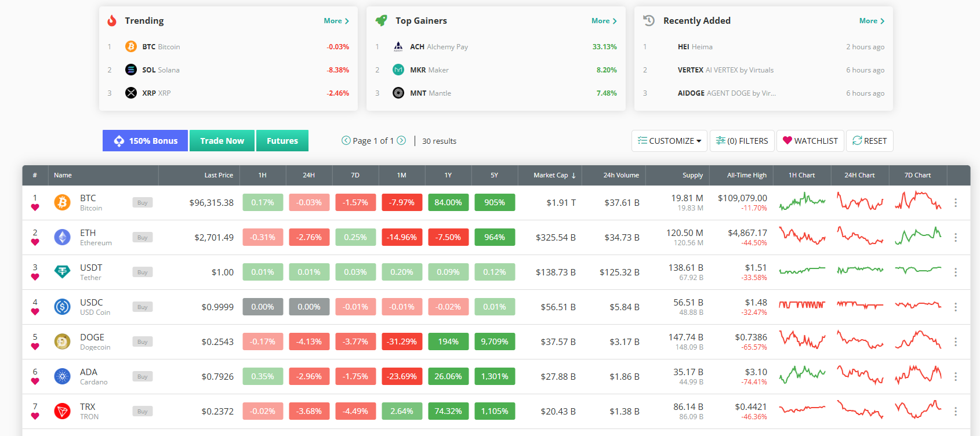Open the three-dot menu for BTC row

[x=956, y=202]
